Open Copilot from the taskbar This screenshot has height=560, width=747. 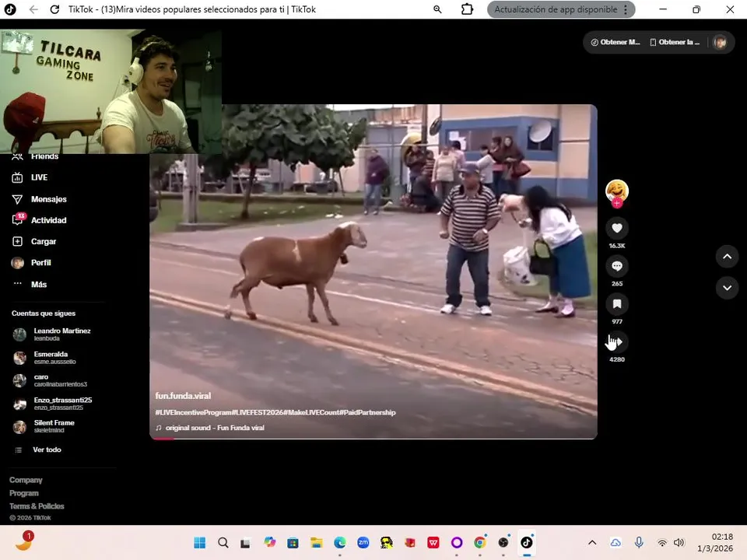pyautogui.click(x=270, y=542)
